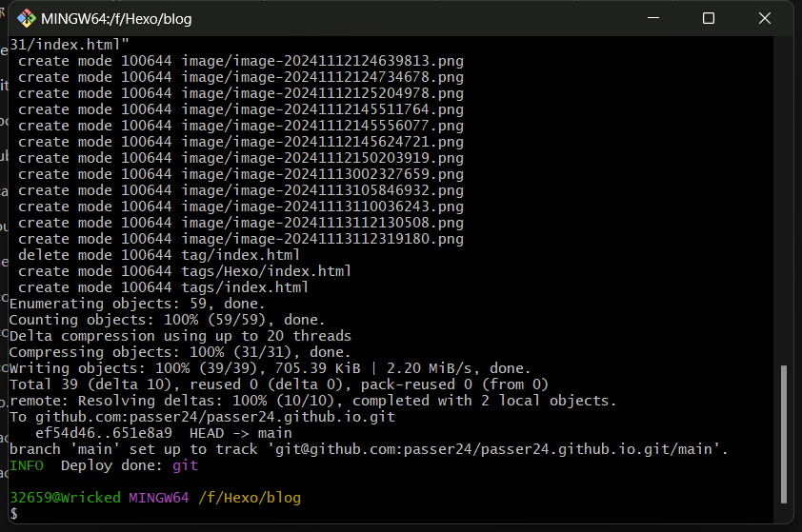Click the Git Bash logo in title bar

coord(27,18)
